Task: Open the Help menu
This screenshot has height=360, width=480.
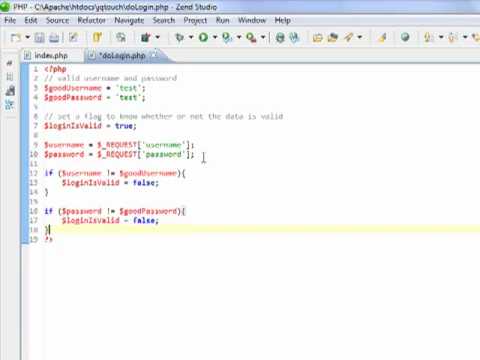Action: [x=282, y=20]
